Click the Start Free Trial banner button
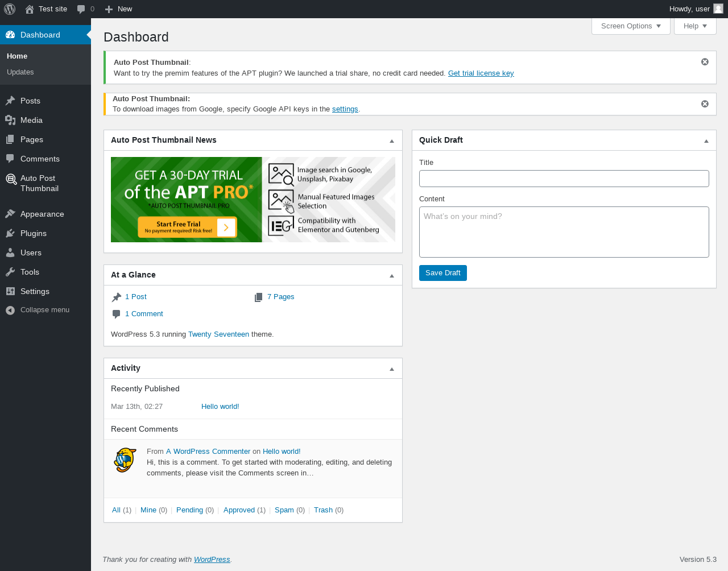The height and width of the screenshot is (571, 728). coord(187,227)
